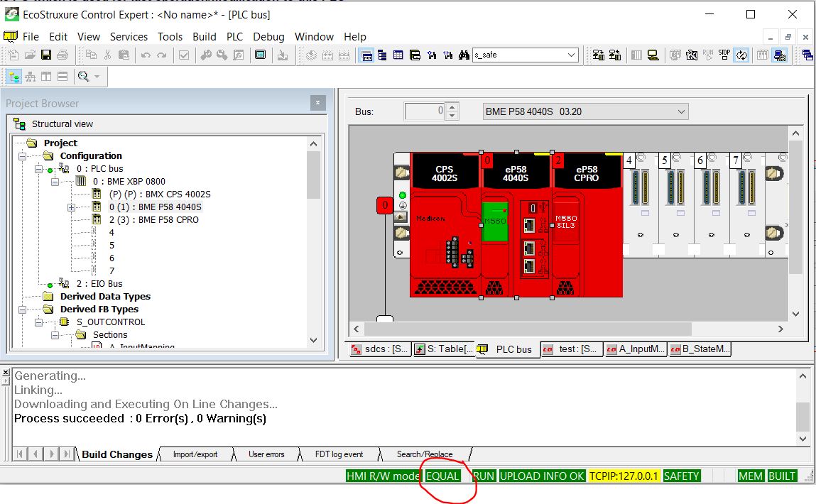Increase the Bus number stepper
The image size is (816, 504).
pos(452,108)
